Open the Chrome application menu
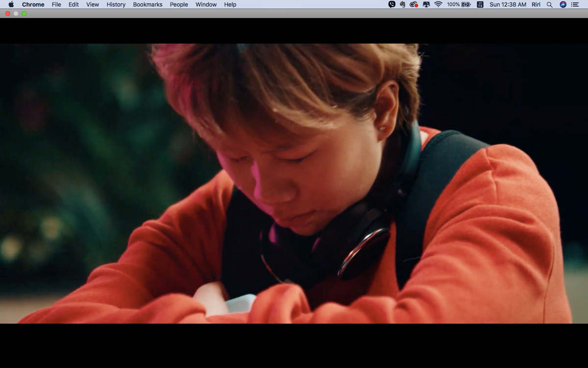This screenshot has width=588, height=368. click(33, 4)
